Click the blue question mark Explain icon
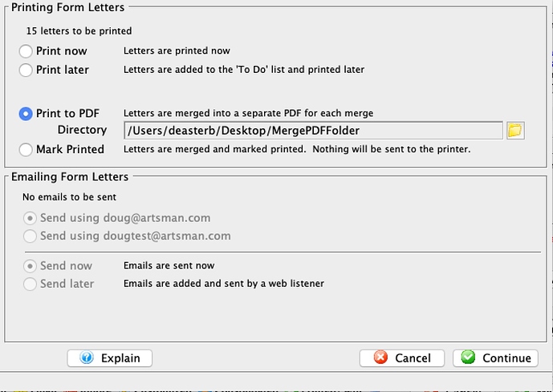This screenshot has width=553, height=392. coord(87,358)
